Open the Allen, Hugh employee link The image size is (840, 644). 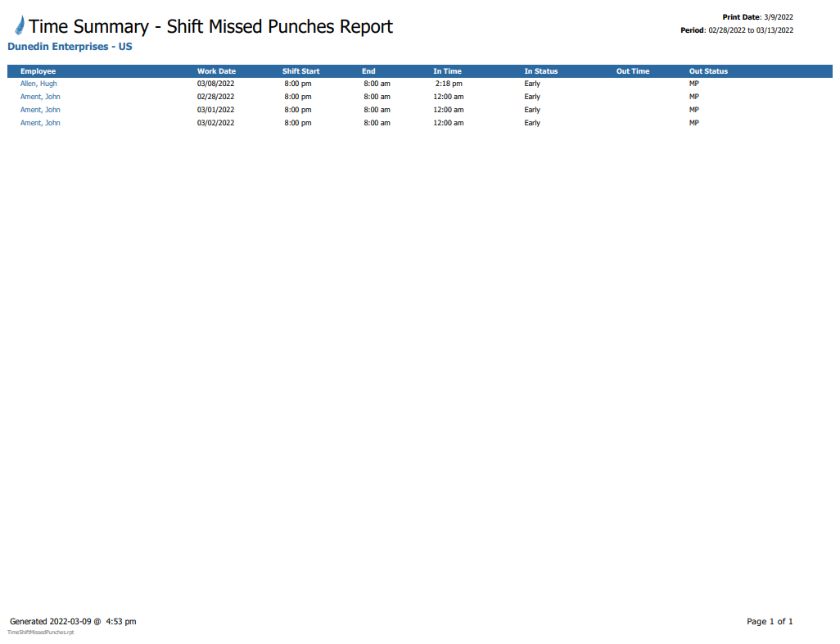[38, 84]
